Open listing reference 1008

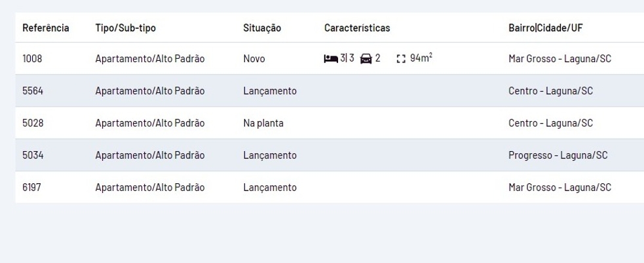coord(32,59)
